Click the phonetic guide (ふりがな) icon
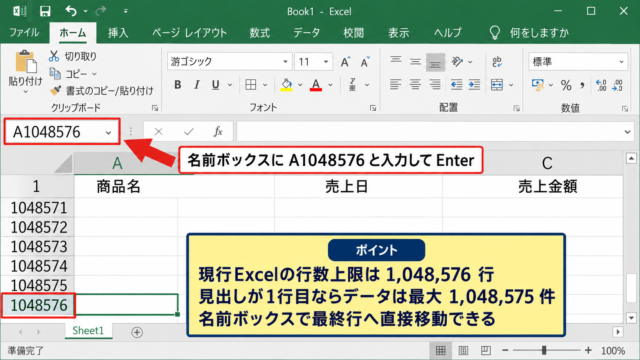Image resolution: width=640 pixels, height=360 pixels. tap(353, 85)
